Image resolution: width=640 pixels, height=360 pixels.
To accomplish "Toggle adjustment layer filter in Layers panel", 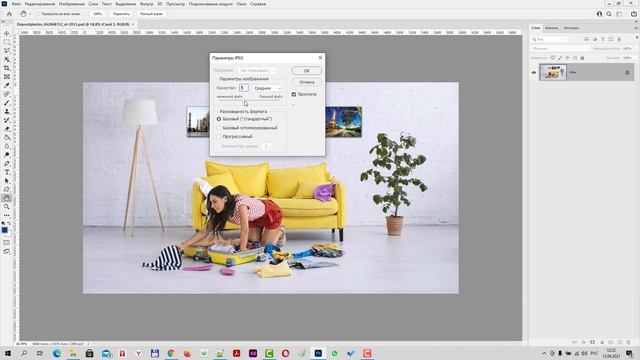I will pos(595,39).
